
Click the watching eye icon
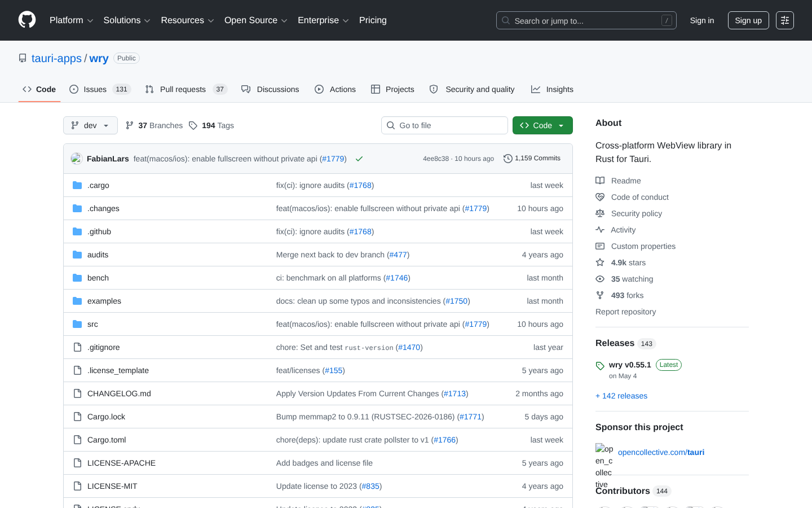click(x=600, y=279)
